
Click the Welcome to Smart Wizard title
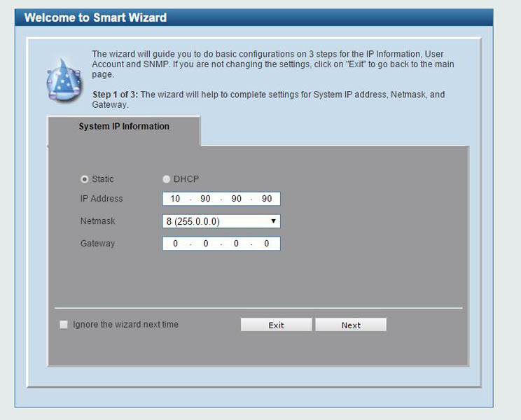click(x=95, y=17)
